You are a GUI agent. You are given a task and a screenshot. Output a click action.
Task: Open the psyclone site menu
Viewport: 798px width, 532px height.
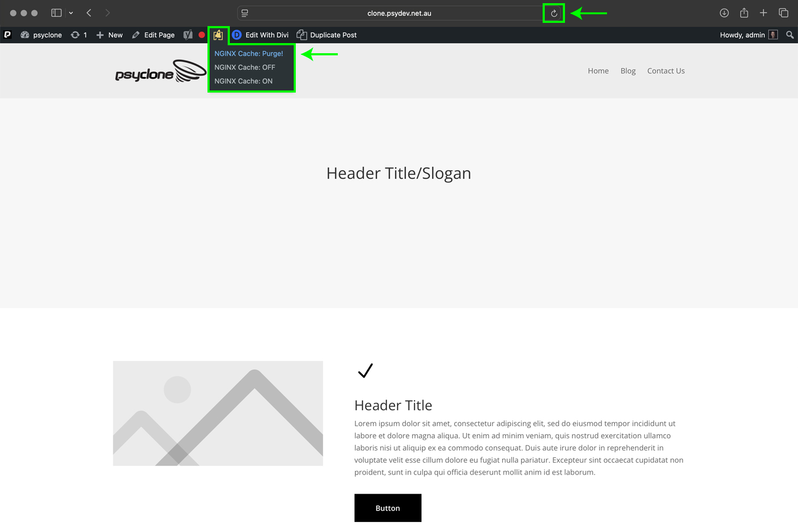41,35
